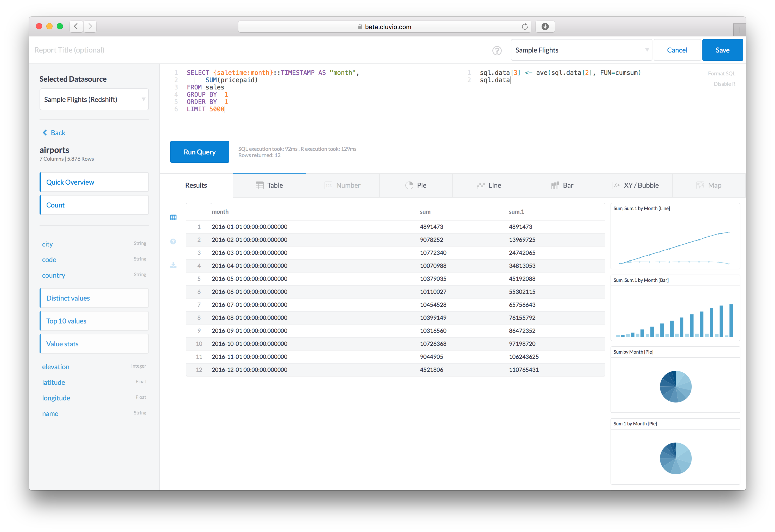Click the table view icon beside results
The width and height of the screenshot is (775, 532).
pos(173,217)
